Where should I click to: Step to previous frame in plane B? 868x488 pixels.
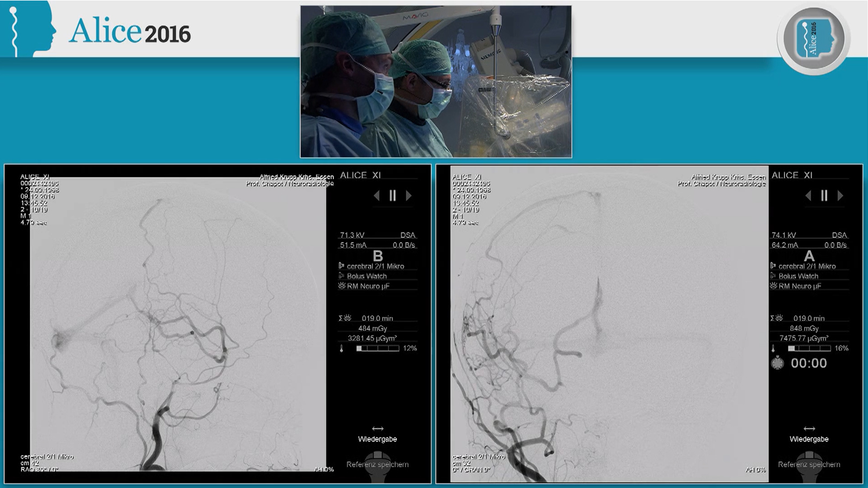[377, 196]
